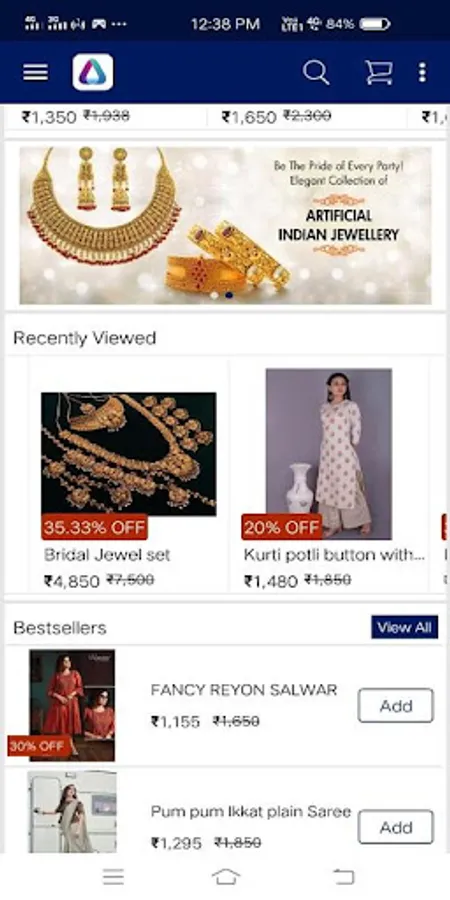Screen dimensions: 450x900
Task: Open the Bridal Jewel set thumbnail
Action: (x=129, y=453)
